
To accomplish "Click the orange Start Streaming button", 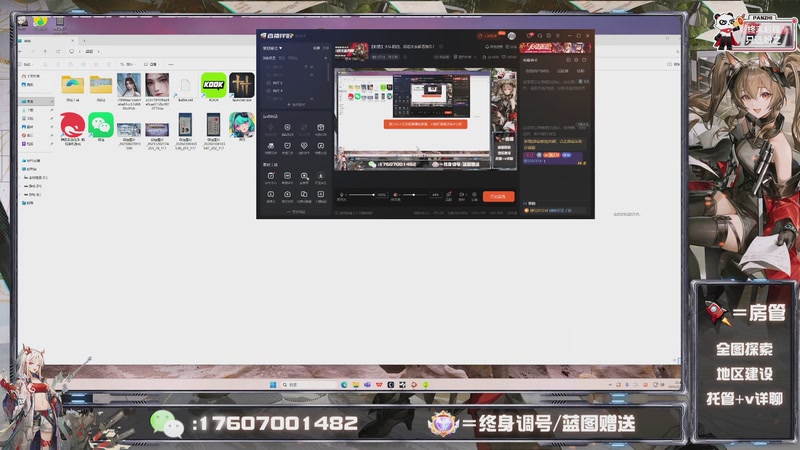I will click(498, 196).
